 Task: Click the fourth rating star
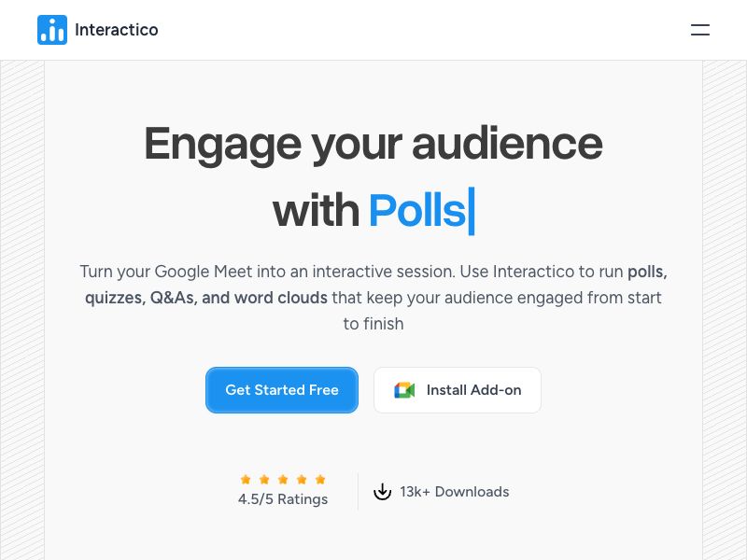(x=302, y=479)
